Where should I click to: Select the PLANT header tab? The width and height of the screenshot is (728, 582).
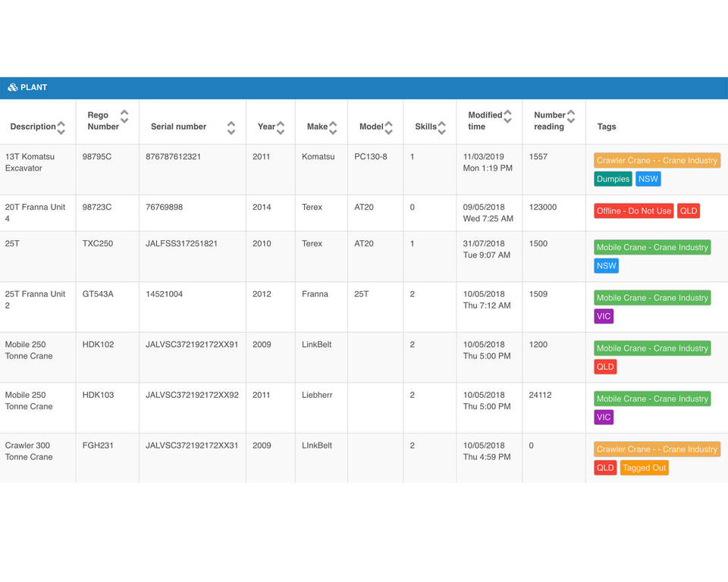[33, 87]
